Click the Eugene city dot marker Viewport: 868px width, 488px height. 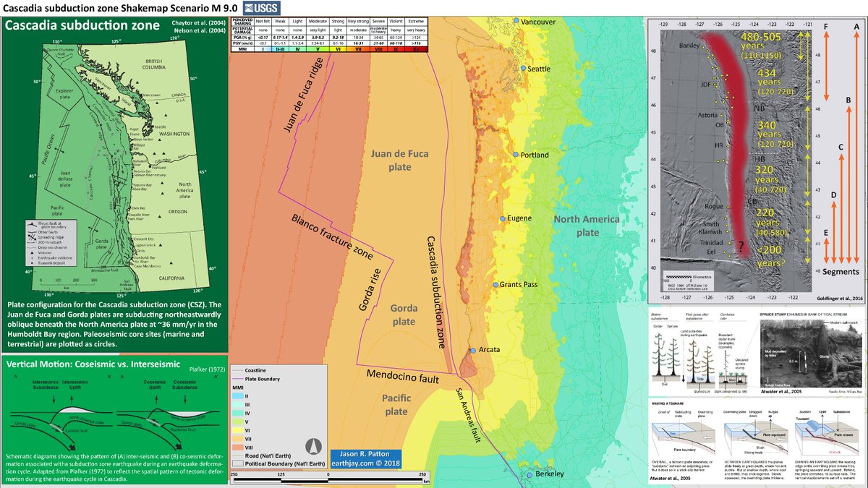click(503, 218)
